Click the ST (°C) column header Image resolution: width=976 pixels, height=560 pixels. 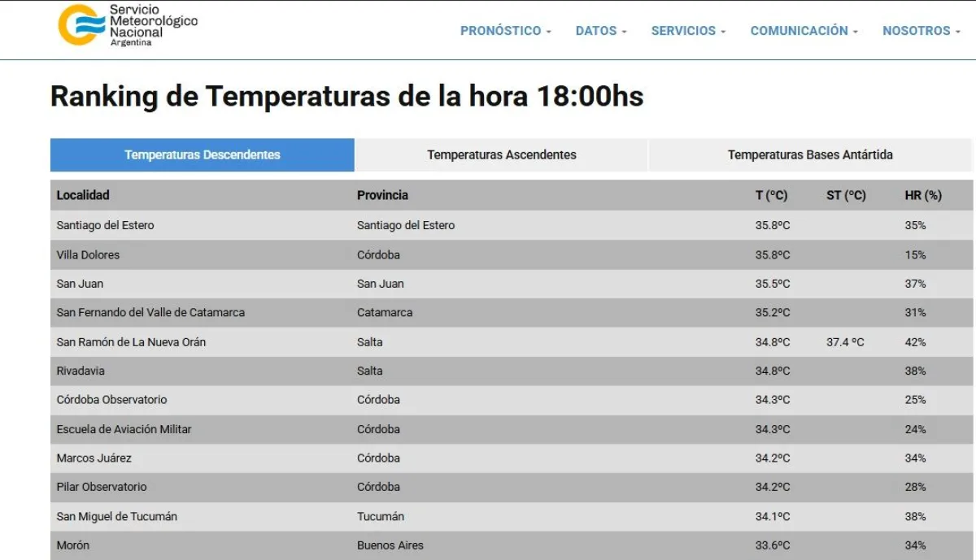coord(846,195)
